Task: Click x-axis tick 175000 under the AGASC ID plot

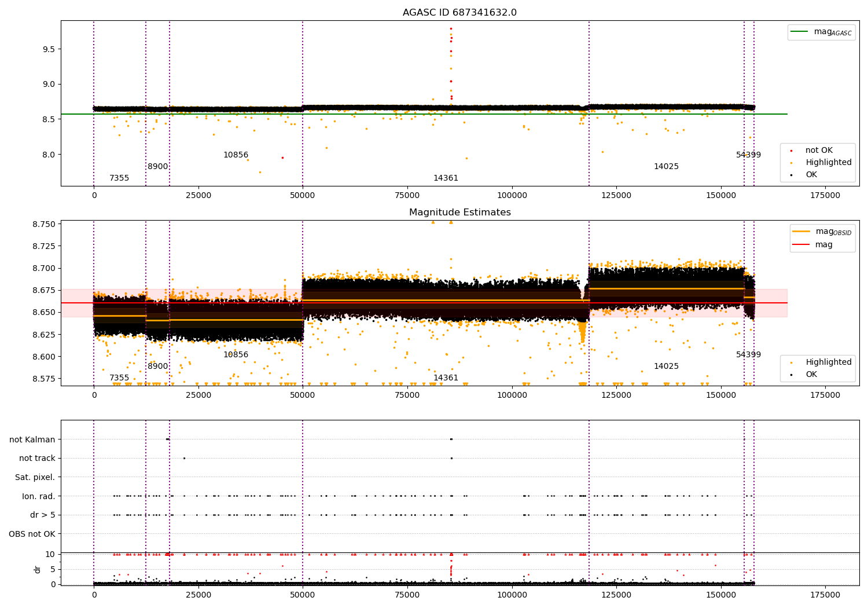Action: (825, 196)
